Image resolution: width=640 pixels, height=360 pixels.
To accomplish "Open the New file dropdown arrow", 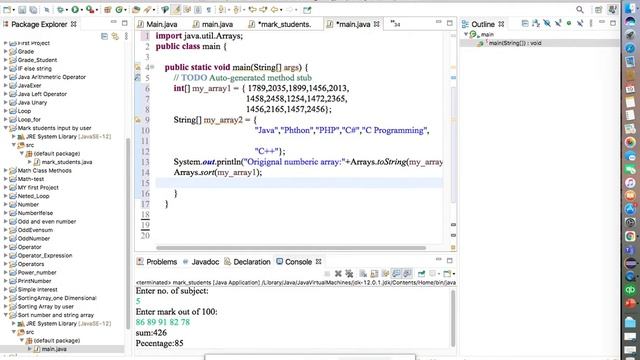I will [x=14, y=10].
